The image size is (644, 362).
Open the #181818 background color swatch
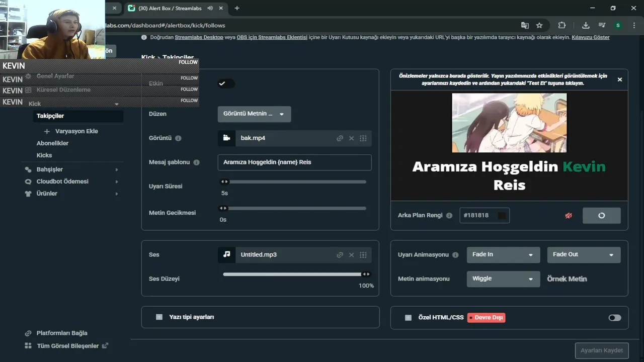(x=502, y=215)
